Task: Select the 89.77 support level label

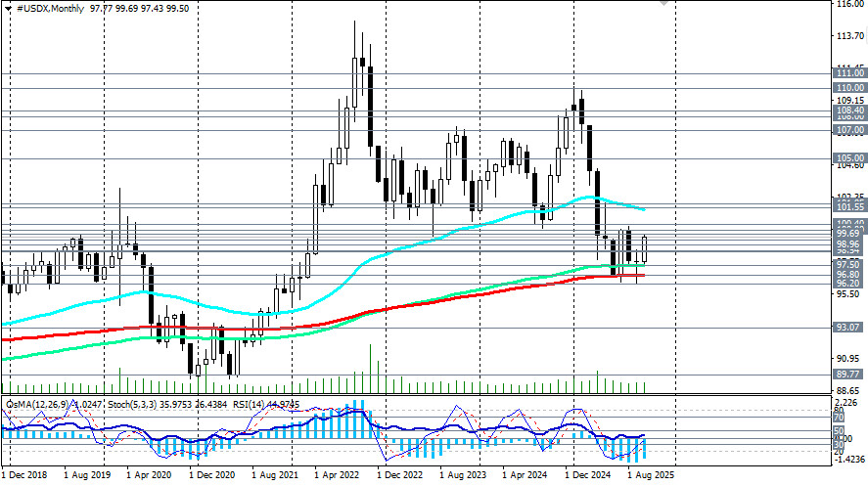Action: click(847, 375)
